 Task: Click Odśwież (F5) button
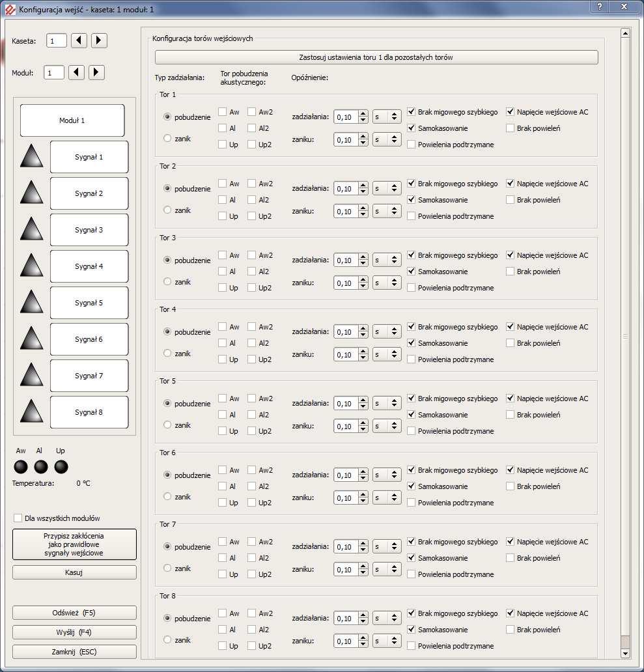point(74,613)
